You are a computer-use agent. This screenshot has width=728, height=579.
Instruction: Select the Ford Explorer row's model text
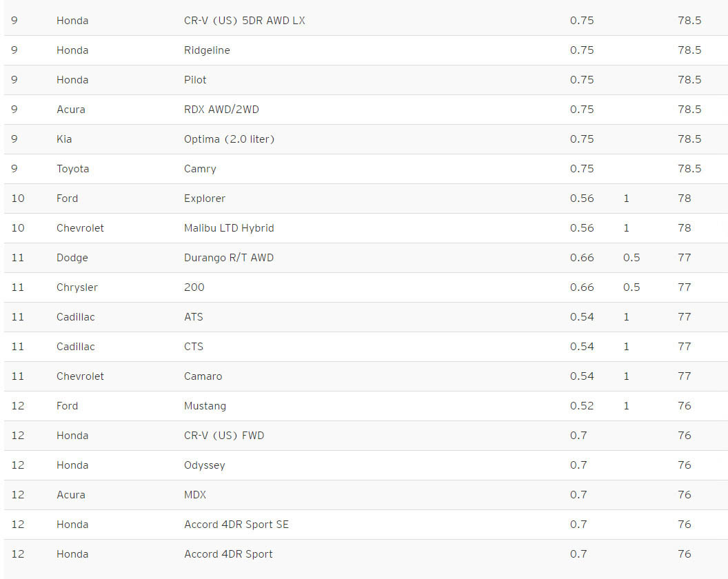[204, 199]
